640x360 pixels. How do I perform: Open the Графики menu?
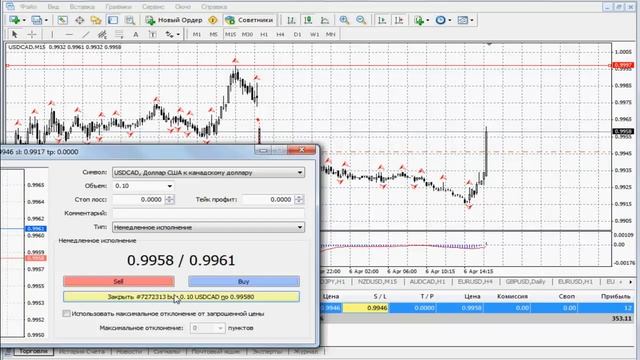(x=118, y=7)
